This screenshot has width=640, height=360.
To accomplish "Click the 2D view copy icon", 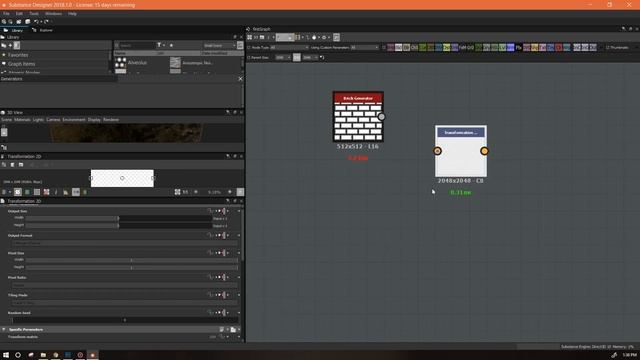I will [4, 165].
